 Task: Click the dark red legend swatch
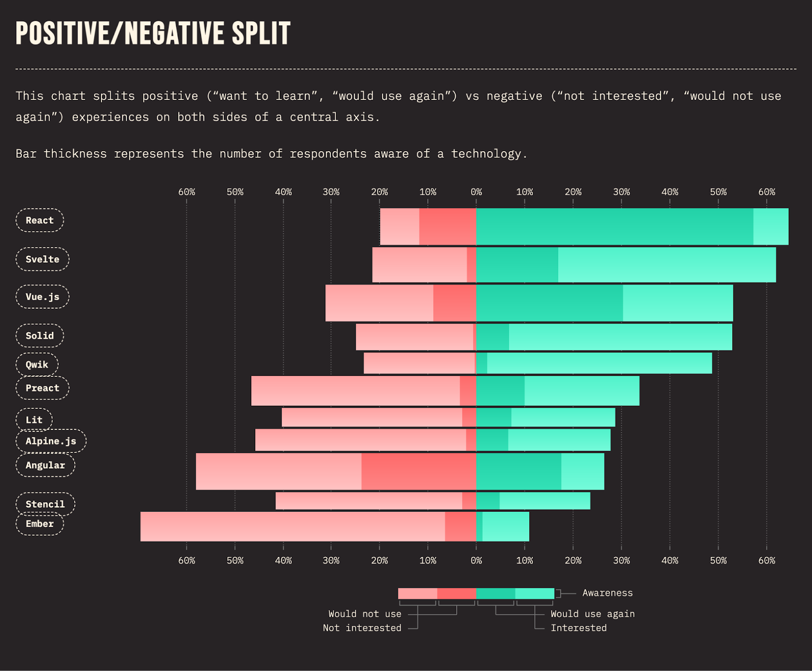pos(456,593)
